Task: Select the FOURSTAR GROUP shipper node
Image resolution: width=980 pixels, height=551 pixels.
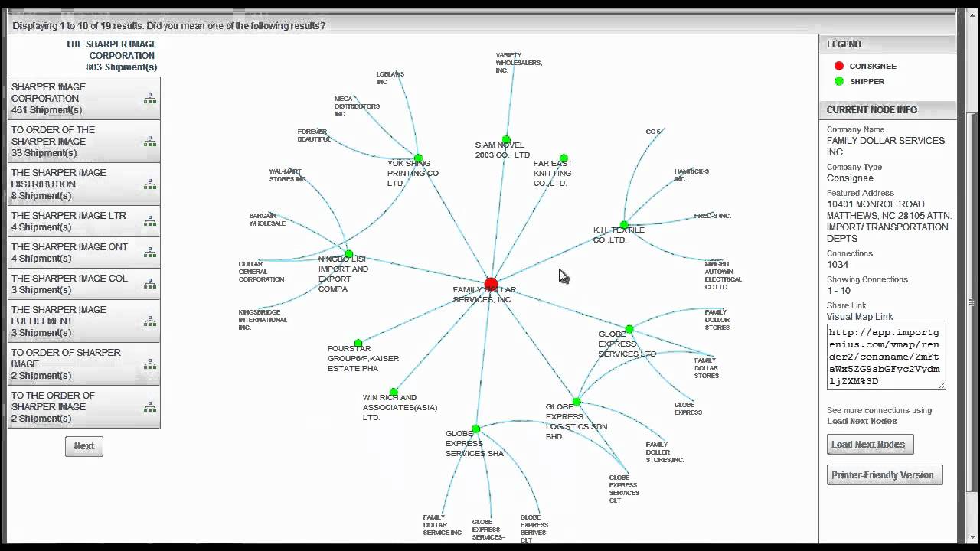Action: [358, 344]
